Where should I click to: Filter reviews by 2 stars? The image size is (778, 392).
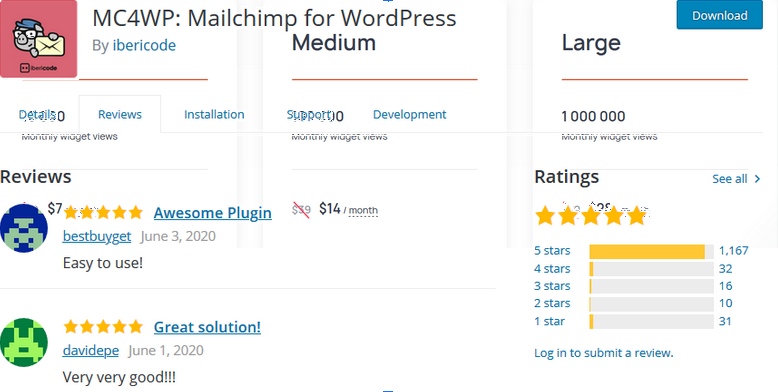tap(552, 303)
